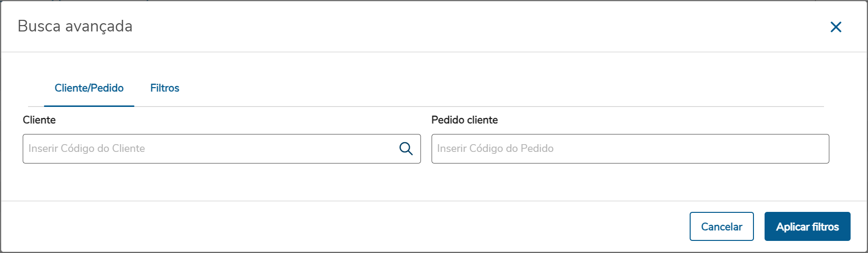Viewport: 868px width, 253px height.
Task: Activate the Cliente/Pedido tab header
Action: pyautogui.click(x=89, y=88)
